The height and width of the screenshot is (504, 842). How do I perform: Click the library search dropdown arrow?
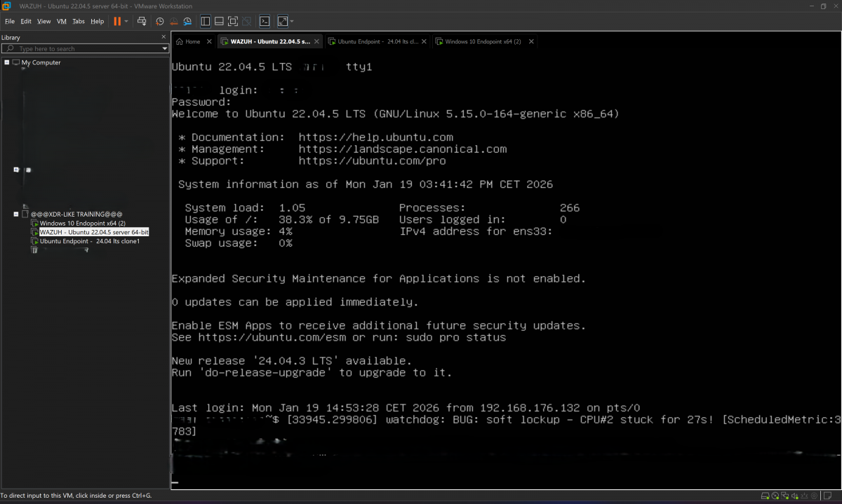163,49
